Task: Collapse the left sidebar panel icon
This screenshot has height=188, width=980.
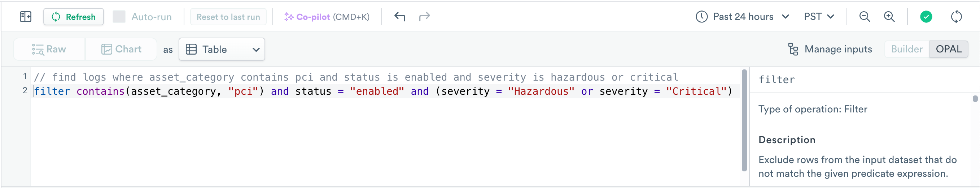Action: click(x=26, y=17)
